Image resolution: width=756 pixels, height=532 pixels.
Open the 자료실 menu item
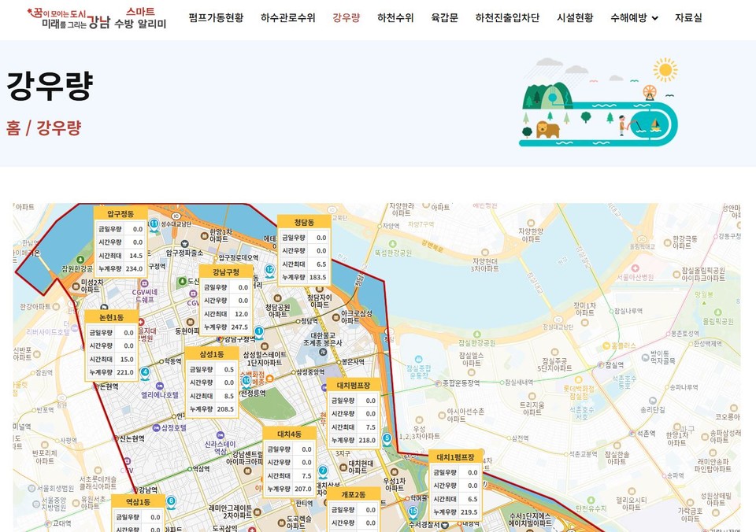[690, 17]
